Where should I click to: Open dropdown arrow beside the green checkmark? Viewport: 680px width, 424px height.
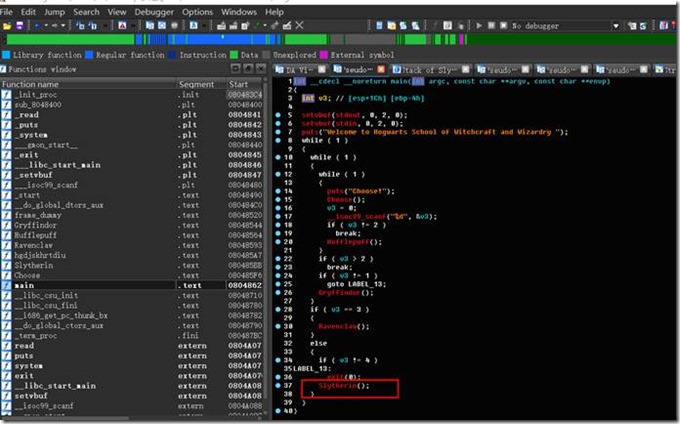(x=265, y=26)
